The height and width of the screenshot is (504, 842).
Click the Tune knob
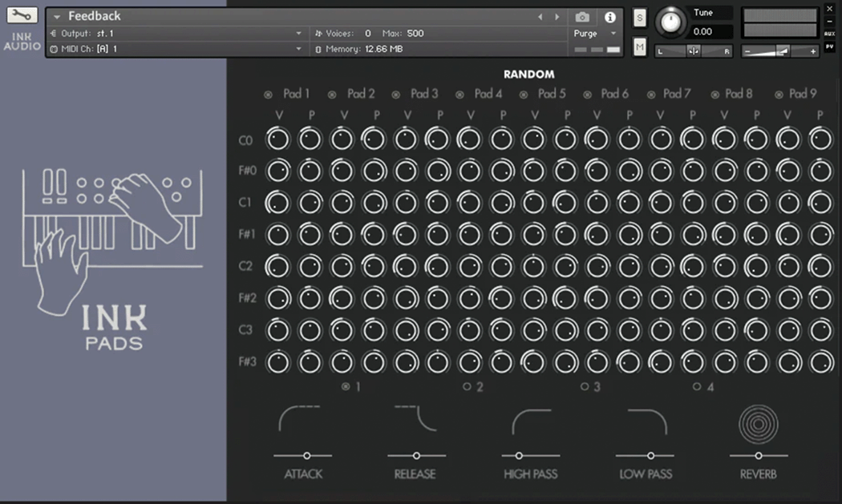click(670, 22)
